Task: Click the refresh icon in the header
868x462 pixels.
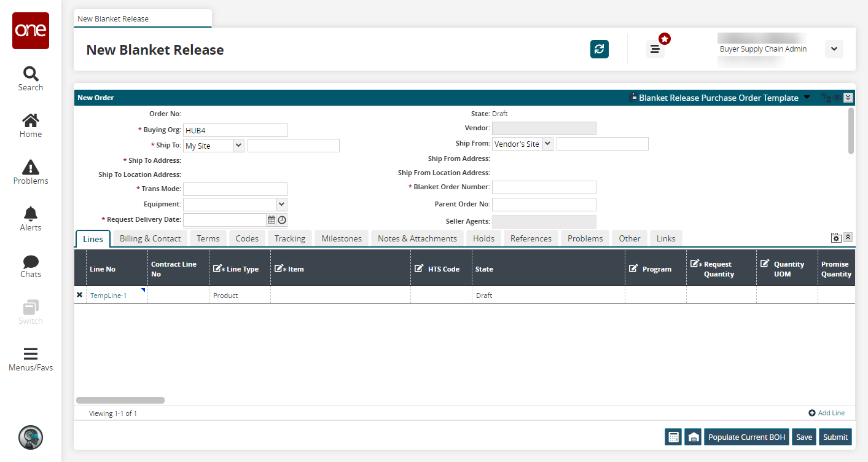Action: coord(599,49)
